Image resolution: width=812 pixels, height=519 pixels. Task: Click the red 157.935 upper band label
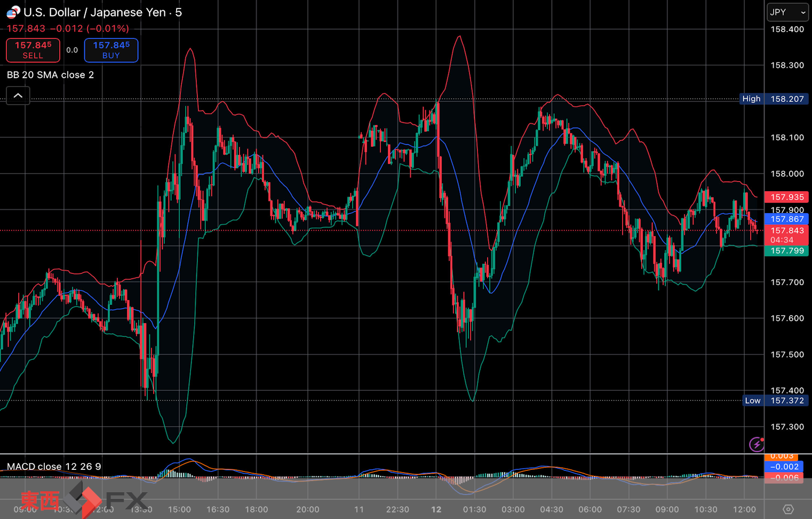tap(786, 197)
